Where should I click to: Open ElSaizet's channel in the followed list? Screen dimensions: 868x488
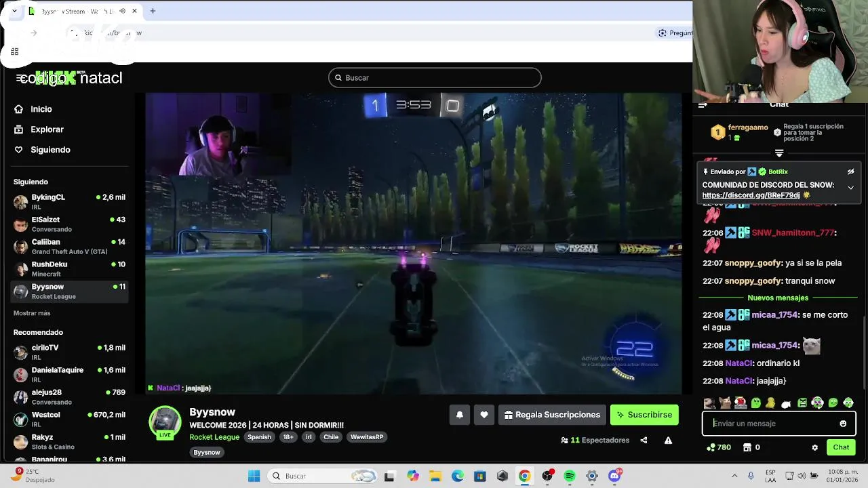tap(69, 224)
